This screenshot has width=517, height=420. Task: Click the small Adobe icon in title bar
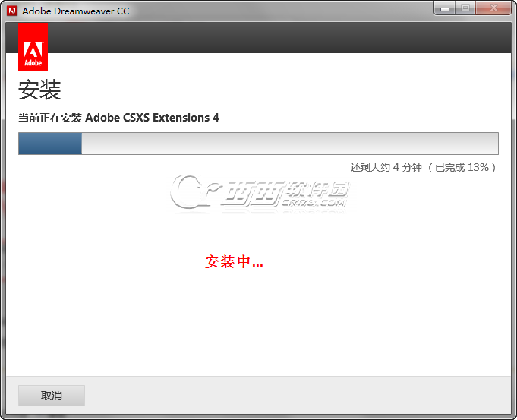[12, 11]
